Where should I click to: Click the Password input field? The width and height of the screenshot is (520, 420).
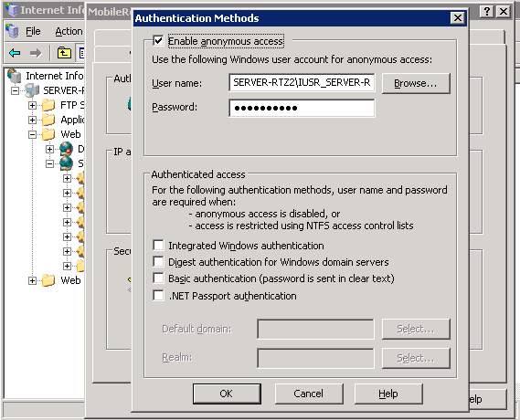tap(302, 108)
